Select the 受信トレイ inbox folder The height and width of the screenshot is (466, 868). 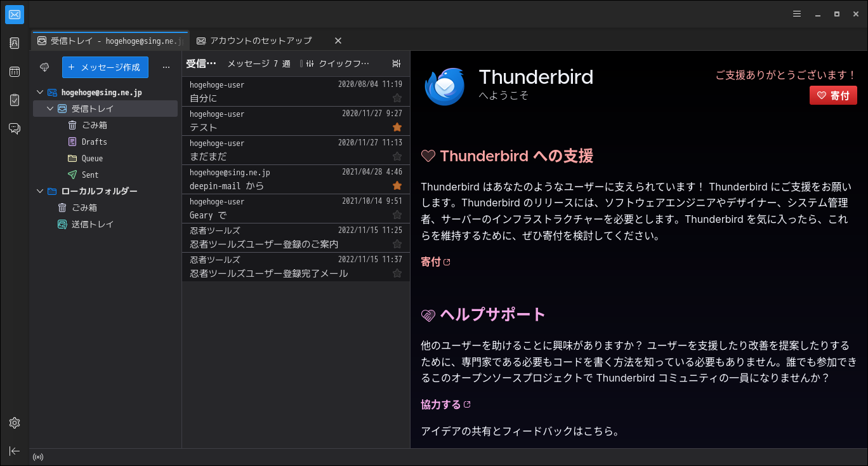pyautogui.click(x=105, y=109)
